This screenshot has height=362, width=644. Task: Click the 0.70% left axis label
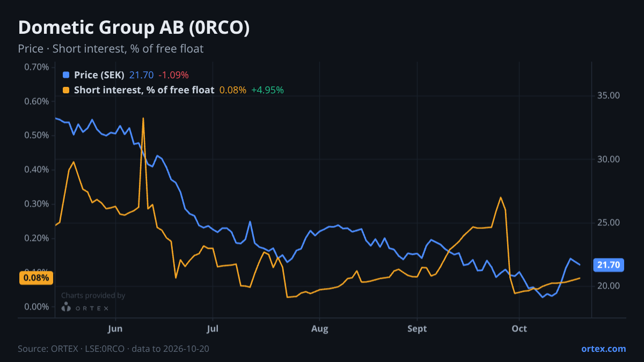36,67
